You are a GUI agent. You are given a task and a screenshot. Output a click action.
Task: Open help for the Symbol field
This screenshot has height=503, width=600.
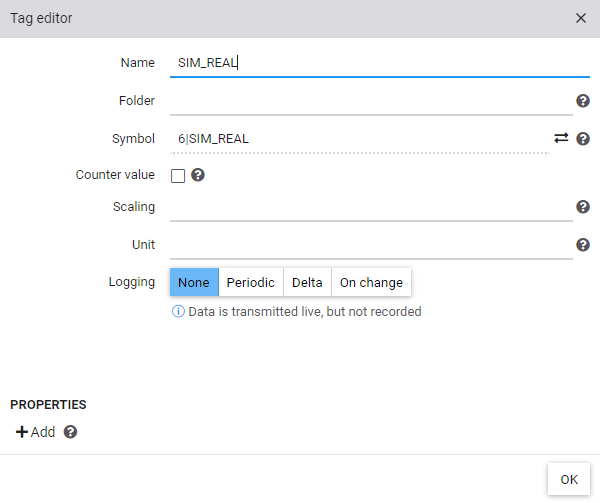(x=583, y=138)
